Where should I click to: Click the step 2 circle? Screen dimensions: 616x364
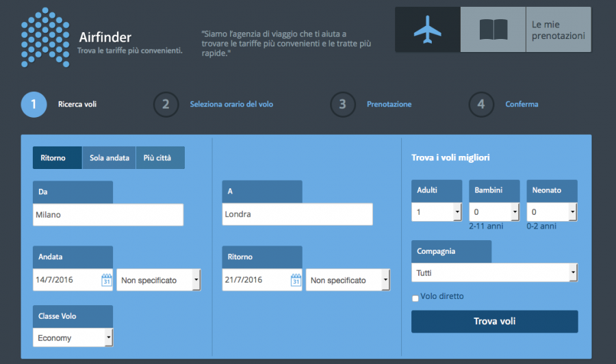166,105
